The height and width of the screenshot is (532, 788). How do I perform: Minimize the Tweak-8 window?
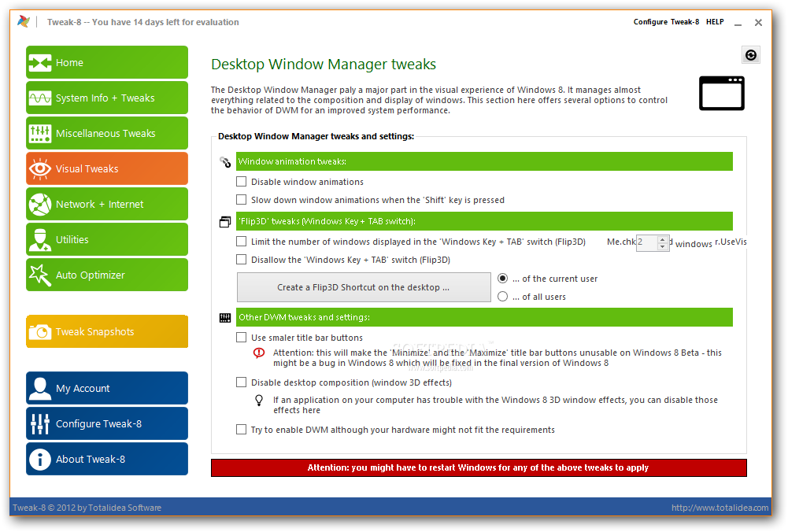click(x=738, y=23)
